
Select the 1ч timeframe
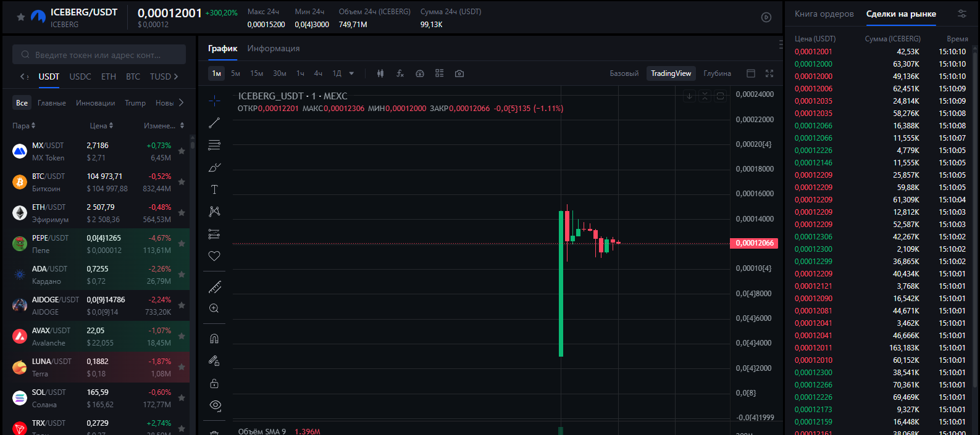click(300, 73)
